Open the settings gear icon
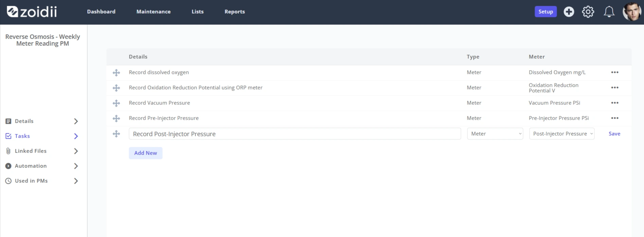 click(588, 12)
